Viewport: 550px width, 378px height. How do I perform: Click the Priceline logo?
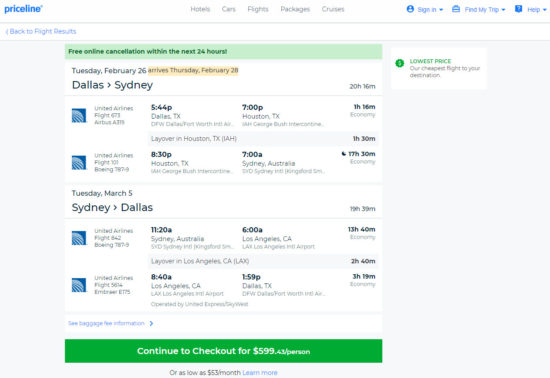tap(23, 9)
